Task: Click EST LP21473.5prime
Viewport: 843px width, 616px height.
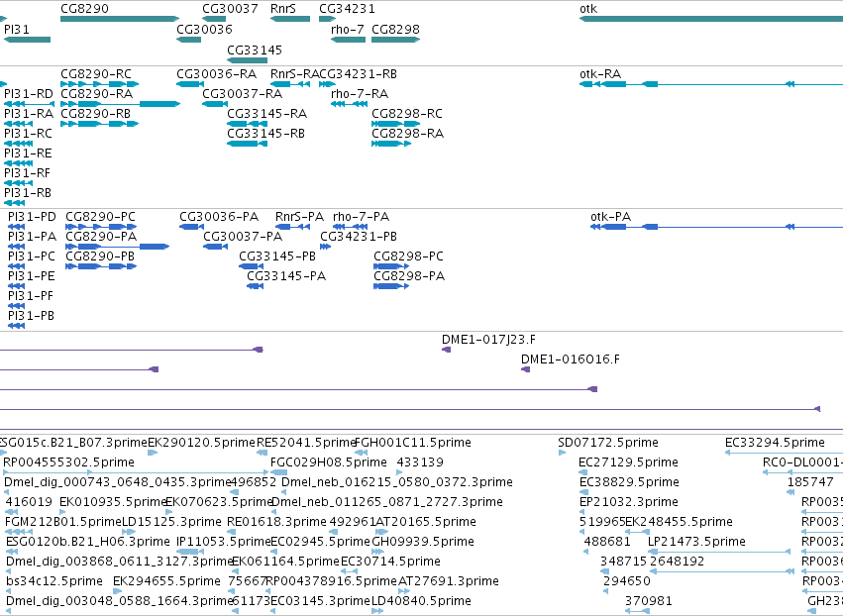Action: pos(696,542)
